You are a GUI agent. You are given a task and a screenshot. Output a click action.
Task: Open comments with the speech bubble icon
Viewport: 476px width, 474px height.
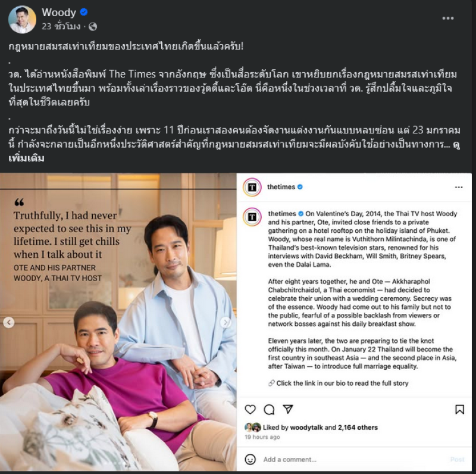[269, 410]
